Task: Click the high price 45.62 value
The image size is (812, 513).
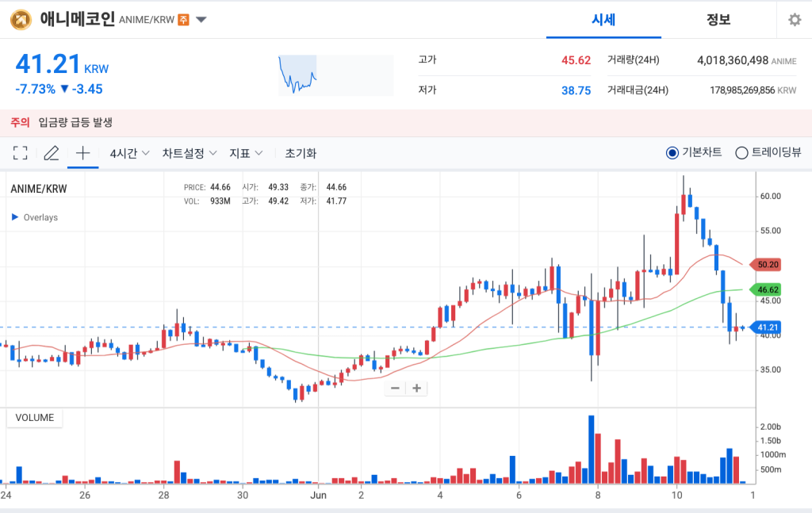Action: pyautogui.click(x=576, y=60)
